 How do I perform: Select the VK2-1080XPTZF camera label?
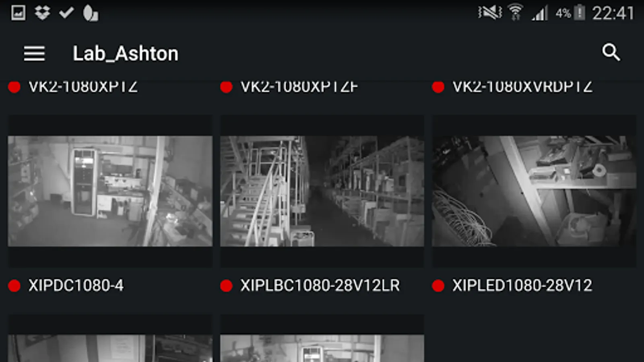tap(299, 86)
